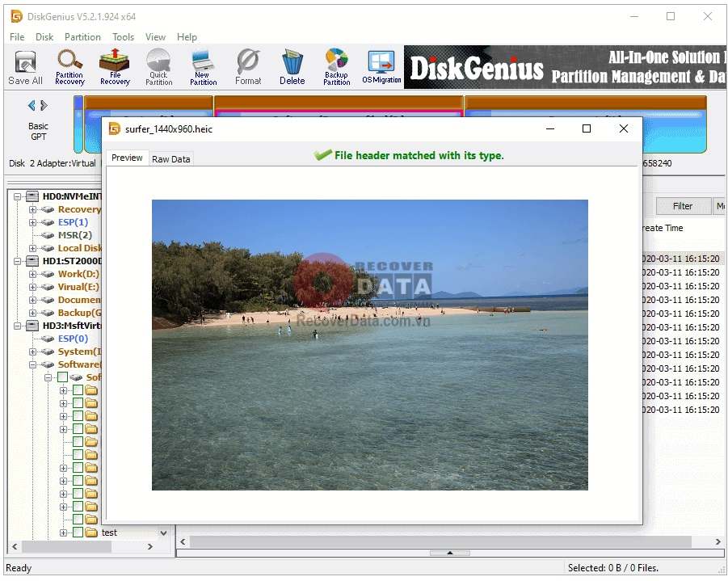Select first file row dated 16:15:20
728x581 pixels.
tap(680, 259)
